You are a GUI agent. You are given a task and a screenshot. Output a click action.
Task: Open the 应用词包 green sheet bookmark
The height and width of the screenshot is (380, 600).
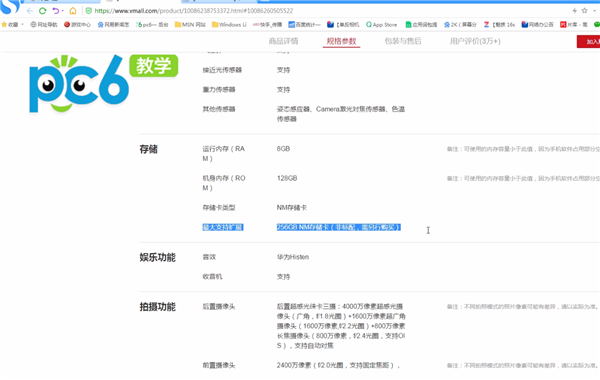point(421,24)
